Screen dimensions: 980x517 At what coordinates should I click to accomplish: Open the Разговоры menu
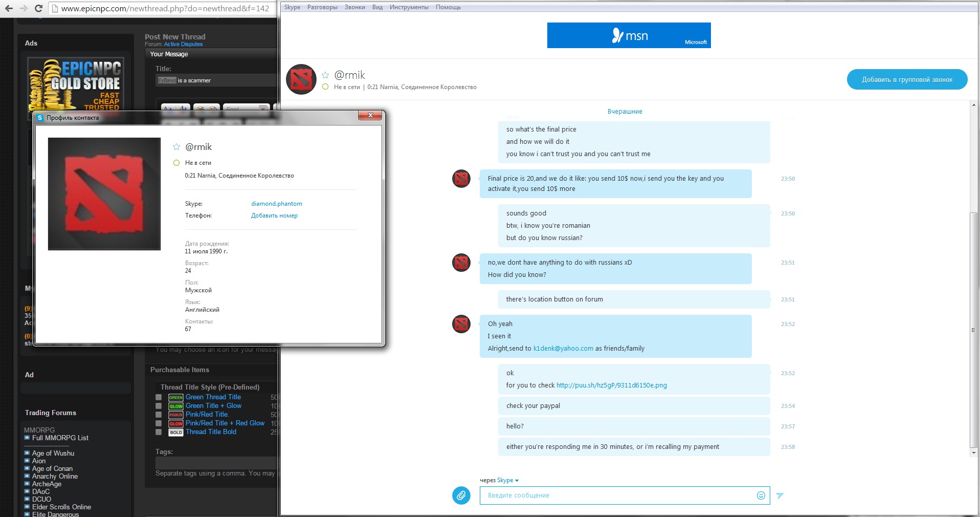[322, 7]
